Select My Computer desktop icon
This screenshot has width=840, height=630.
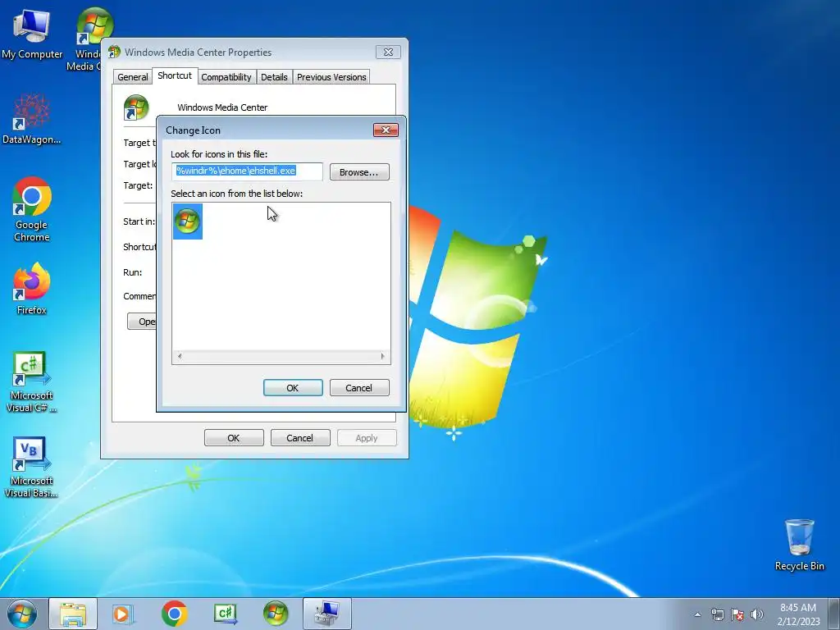pos(32,33)
